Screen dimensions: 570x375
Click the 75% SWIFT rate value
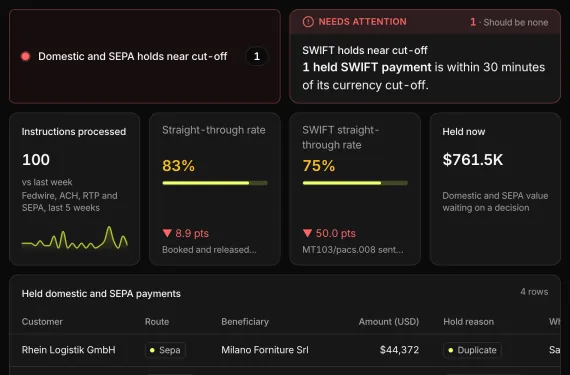coord(319,166)
